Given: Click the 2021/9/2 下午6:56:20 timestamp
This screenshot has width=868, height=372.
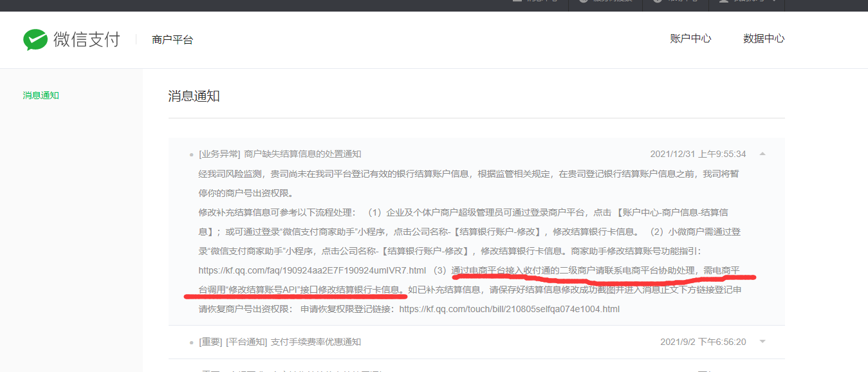Looking at the screenshot, I should 703,342.
